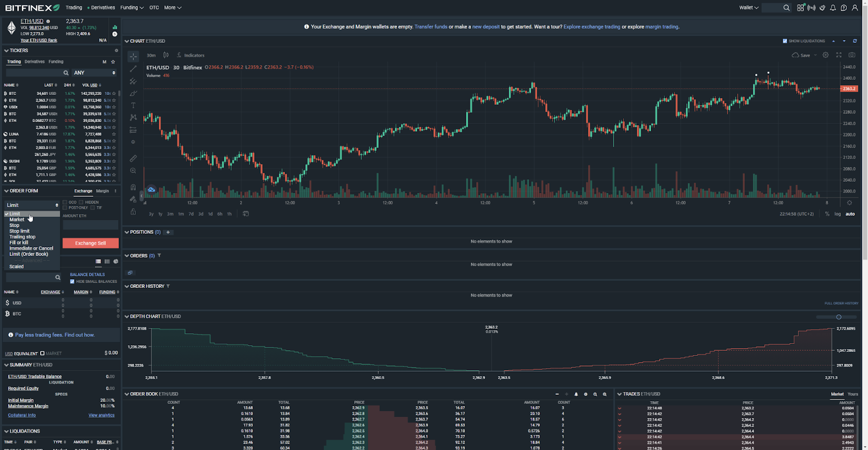Choose Stop limit order type

[20, 231]
